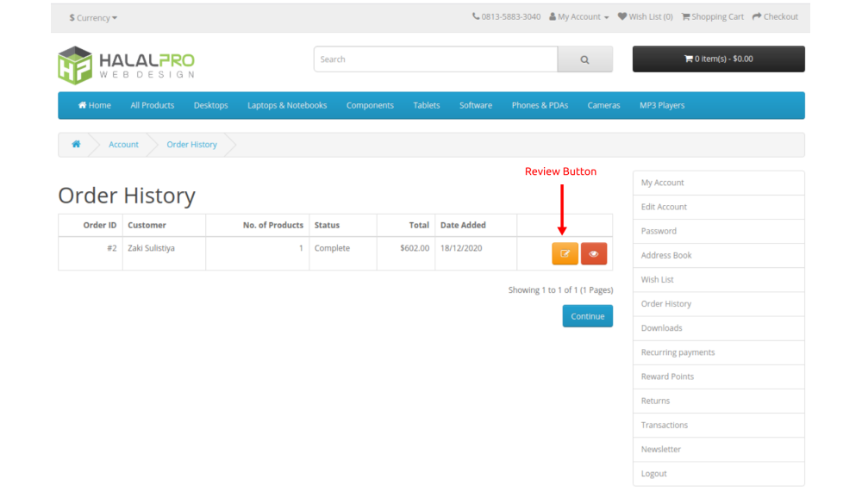The width and height of the screenshot is (862, 504).
Task: Open Laptops & Notebooks menu
Action: click(287, 105)
